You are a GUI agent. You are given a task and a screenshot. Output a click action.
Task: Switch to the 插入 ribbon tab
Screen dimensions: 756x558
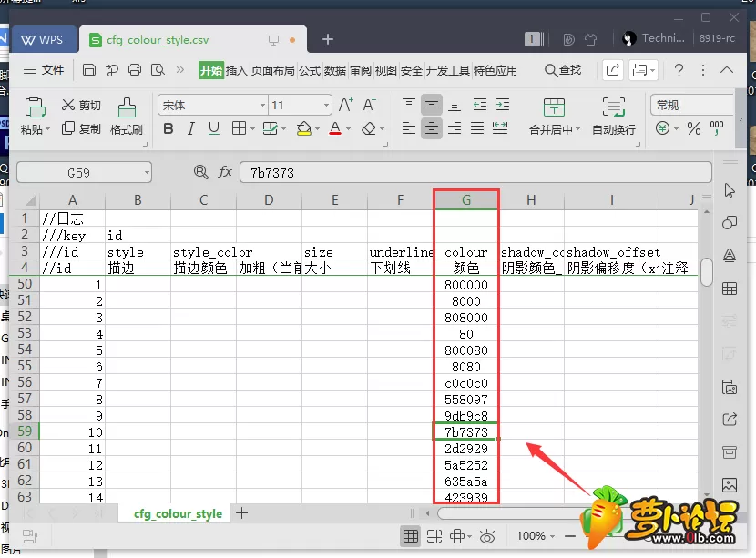click(x=236, y=70)
